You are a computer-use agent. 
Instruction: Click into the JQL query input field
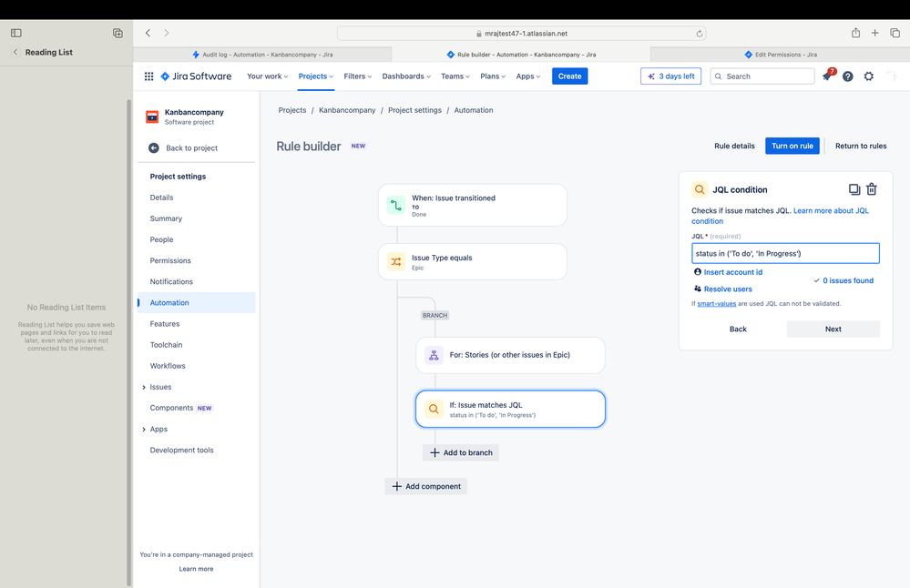pyautogui.click(x=785, y=253)
